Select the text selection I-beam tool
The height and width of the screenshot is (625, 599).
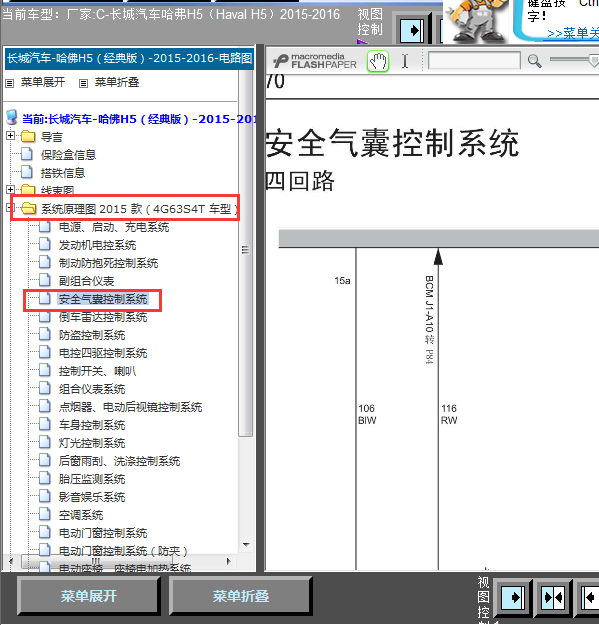coord(405,61)
